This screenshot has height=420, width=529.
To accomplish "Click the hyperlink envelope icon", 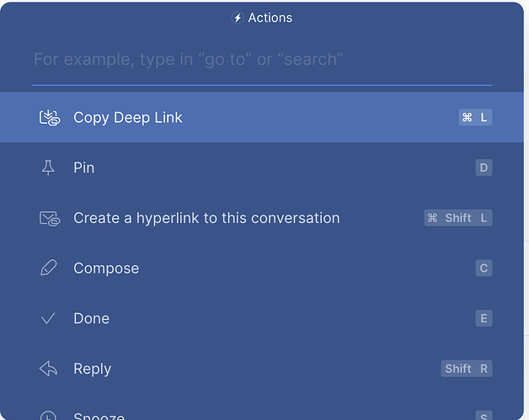I will pyautogui.click(x=50, y=218).
